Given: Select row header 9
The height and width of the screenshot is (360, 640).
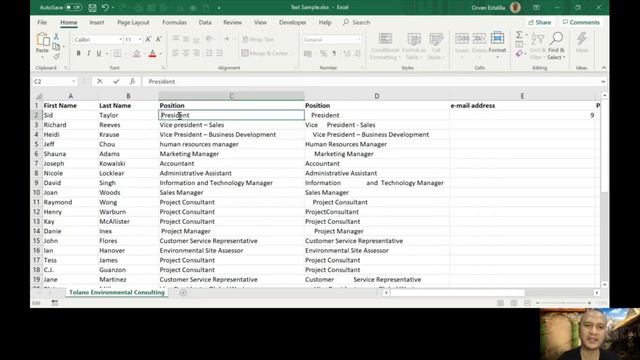Looking at the screenshot, I should click(37, 183).
